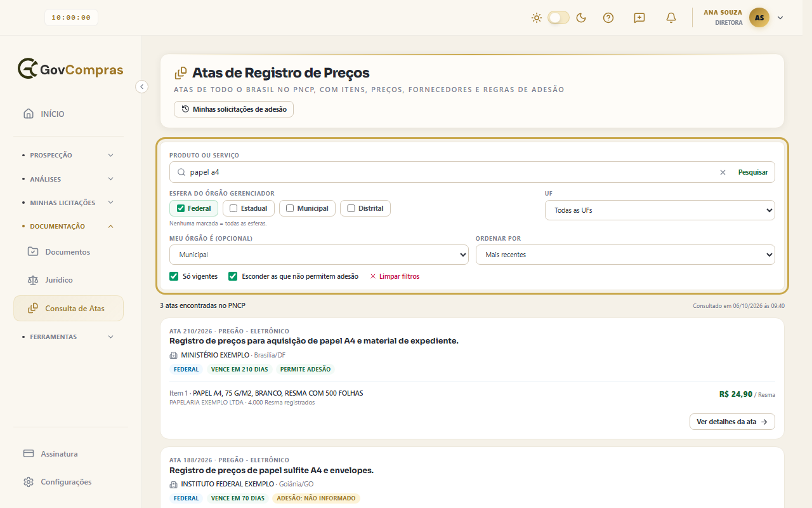
Task: Toggle the Só vigentes checkbox
Action: coord(174,276)
